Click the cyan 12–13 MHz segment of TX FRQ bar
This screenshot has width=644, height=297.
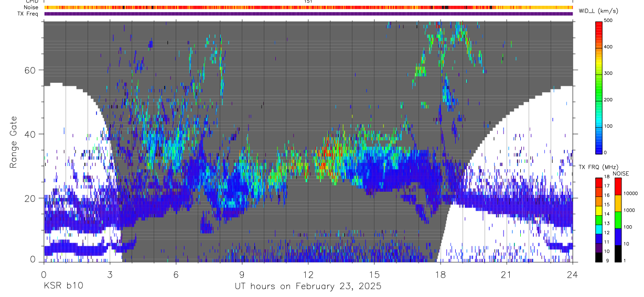(x=599, y=229)
